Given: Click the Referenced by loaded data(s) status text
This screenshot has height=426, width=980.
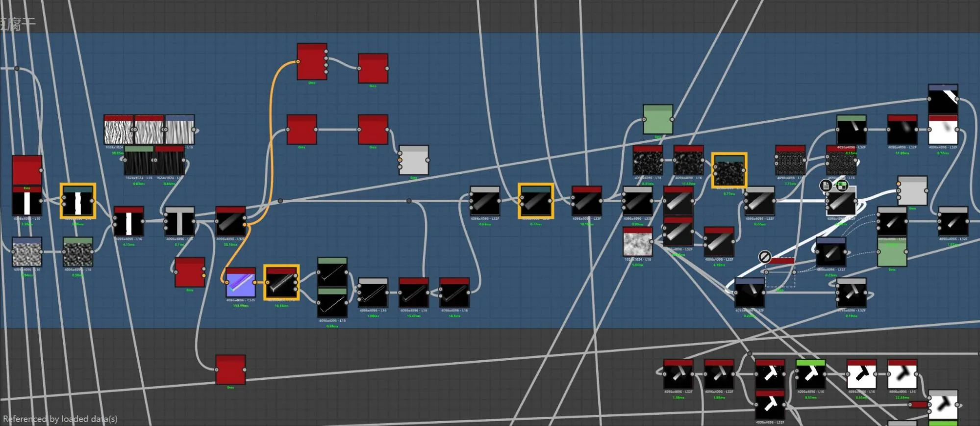Looking at the screenshot, I should (60, 419).
